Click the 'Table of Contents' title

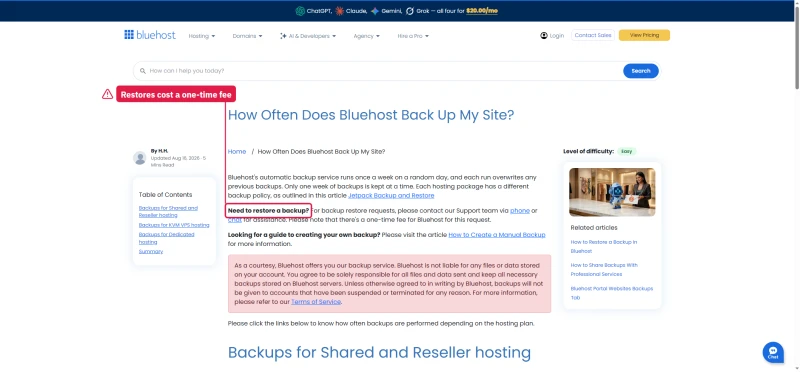pos(165,195)
